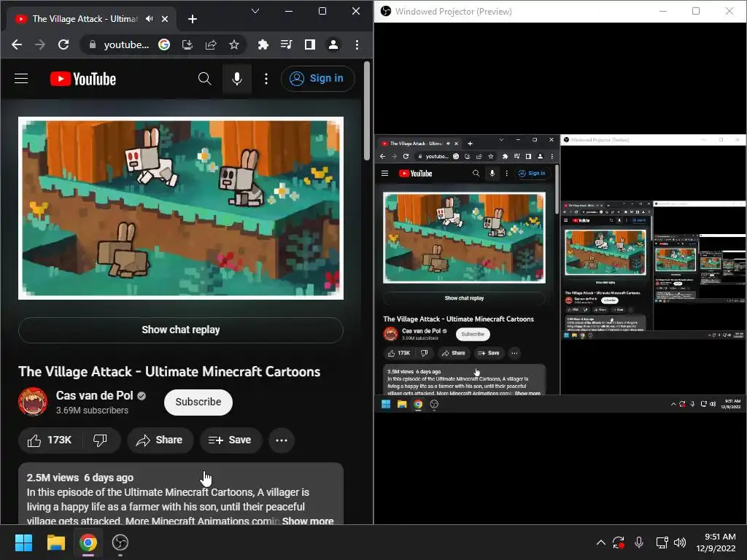Open Chrome extensions puzzle icon

(263, 44)
